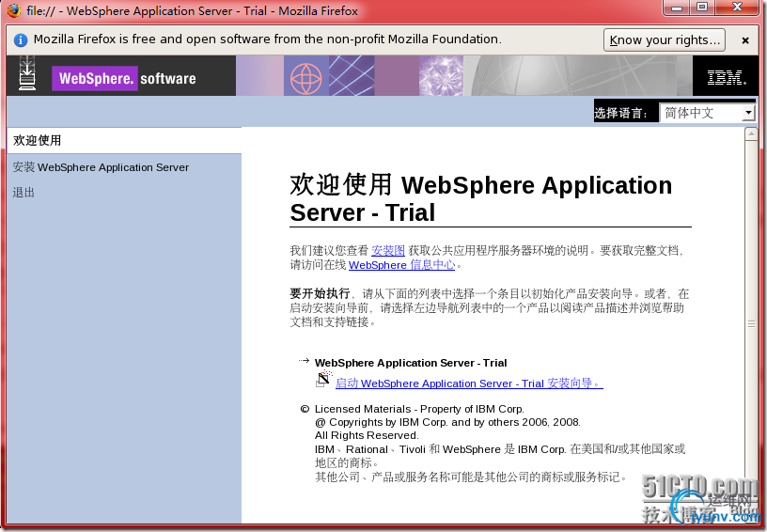Click the globe image in the banner
The width and height of the screenshot is (767, 532).
pos(306,76)
